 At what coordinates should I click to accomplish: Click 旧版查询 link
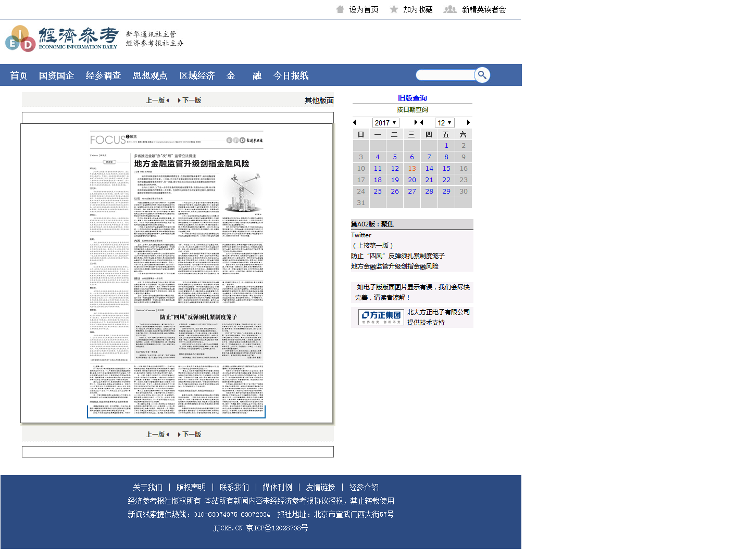412,98
